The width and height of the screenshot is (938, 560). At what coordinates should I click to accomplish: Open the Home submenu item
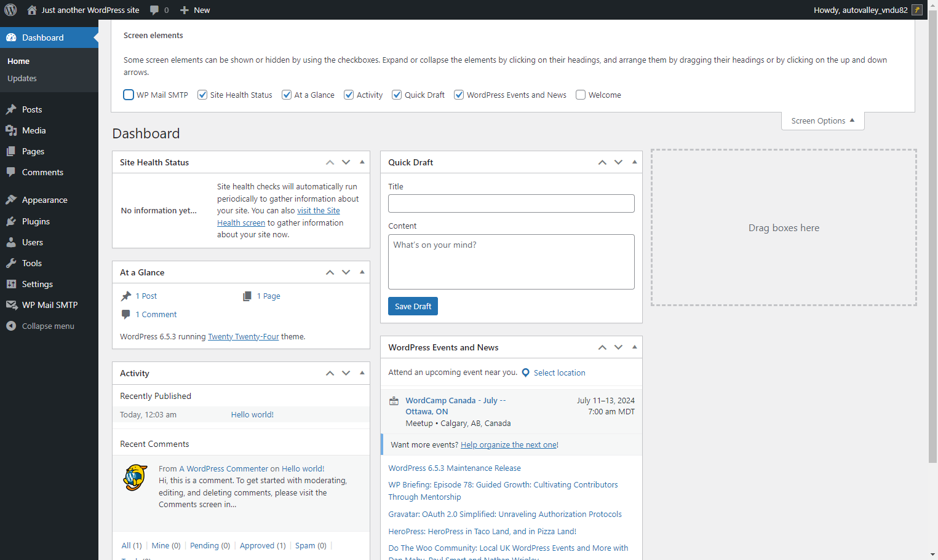tap(18, 61)
